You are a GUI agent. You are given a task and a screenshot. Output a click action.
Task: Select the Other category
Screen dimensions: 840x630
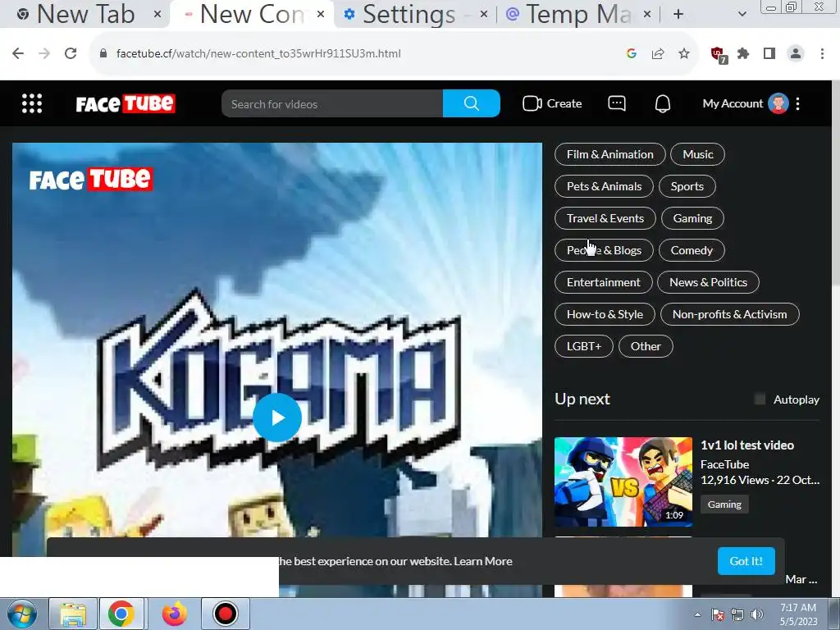646,346
